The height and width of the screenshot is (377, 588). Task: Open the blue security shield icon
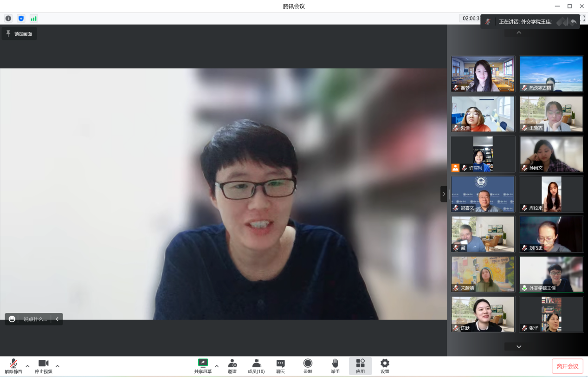21,19
